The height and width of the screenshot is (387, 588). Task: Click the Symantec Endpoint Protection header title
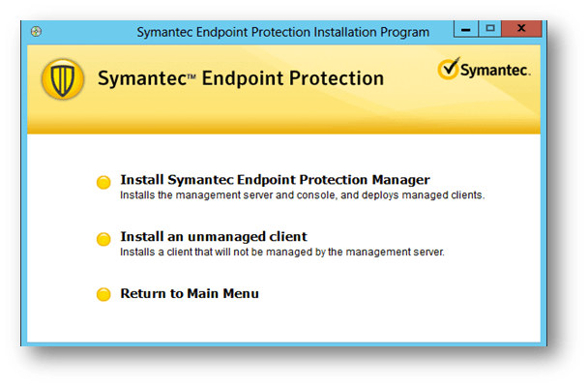point(241,78)
